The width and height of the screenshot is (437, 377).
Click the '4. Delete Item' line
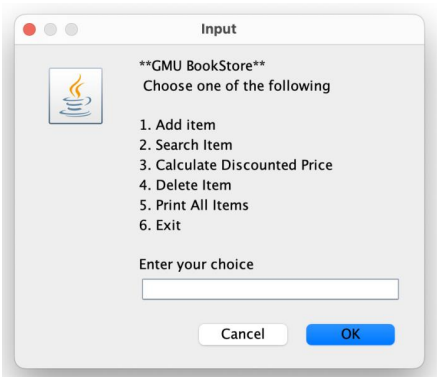(185, 185)
